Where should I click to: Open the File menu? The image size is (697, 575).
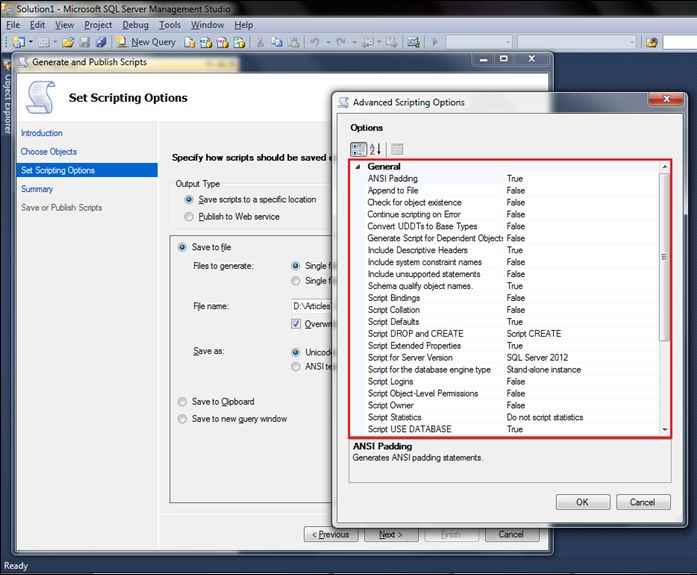[x=13, y=25]
